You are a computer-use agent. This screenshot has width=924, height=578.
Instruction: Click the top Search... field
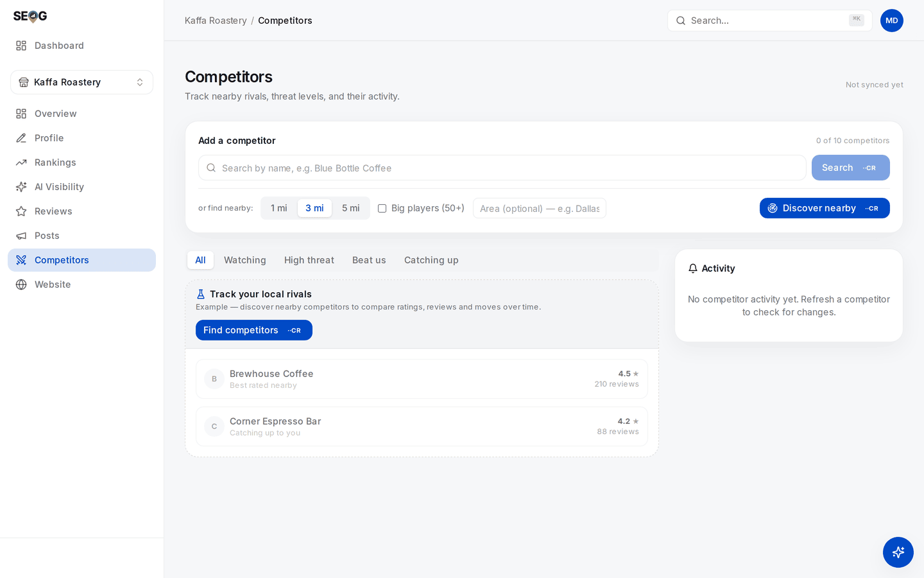[769, 21]
